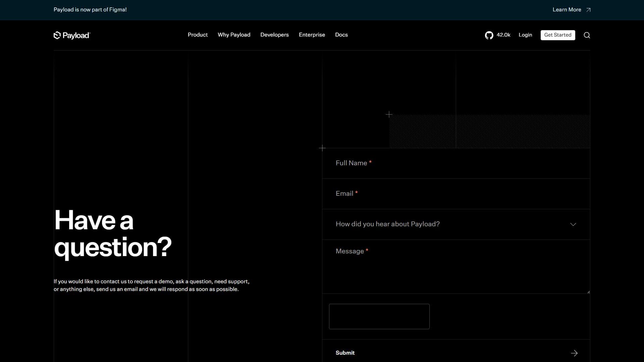
Task: Click the Payload logo in header
Action: point(72,35)
